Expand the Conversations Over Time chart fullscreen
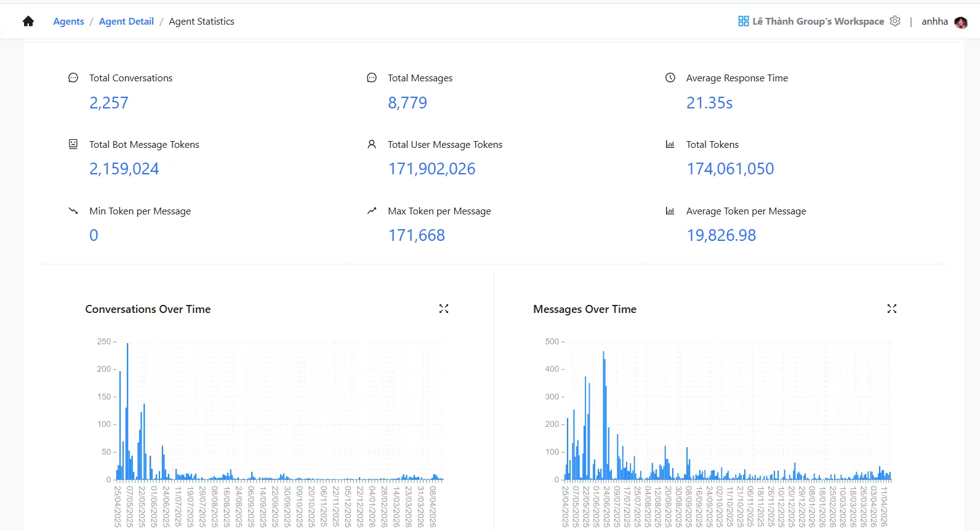The width and height of the screenshot is (980, 531). 444,309
